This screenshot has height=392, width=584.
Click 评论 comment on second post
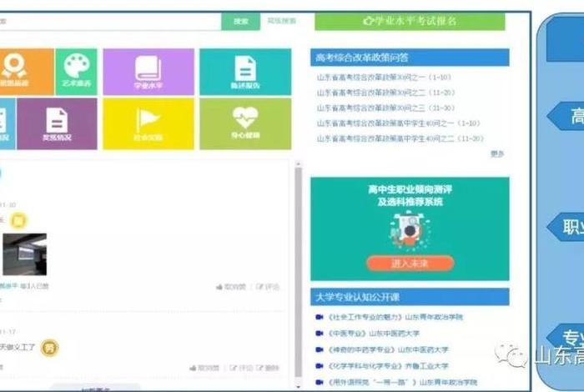(241, 368)
